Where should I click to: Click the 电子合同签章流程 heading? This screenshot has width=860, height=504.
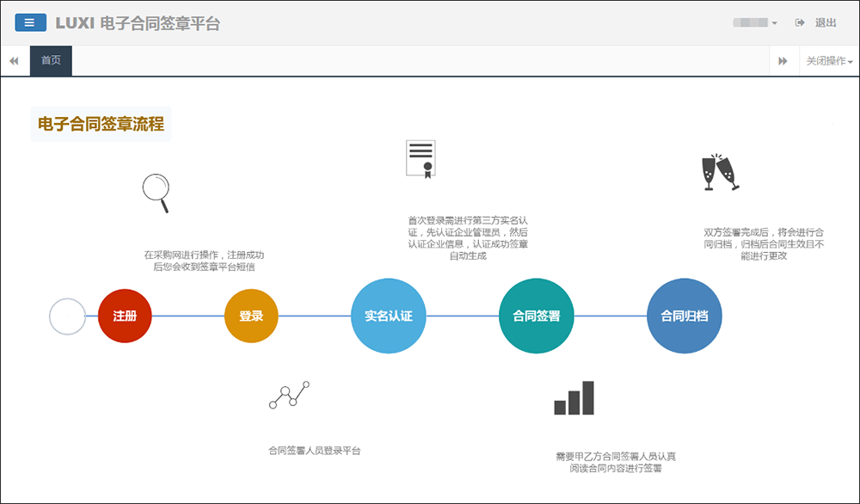tap(101, 124)
